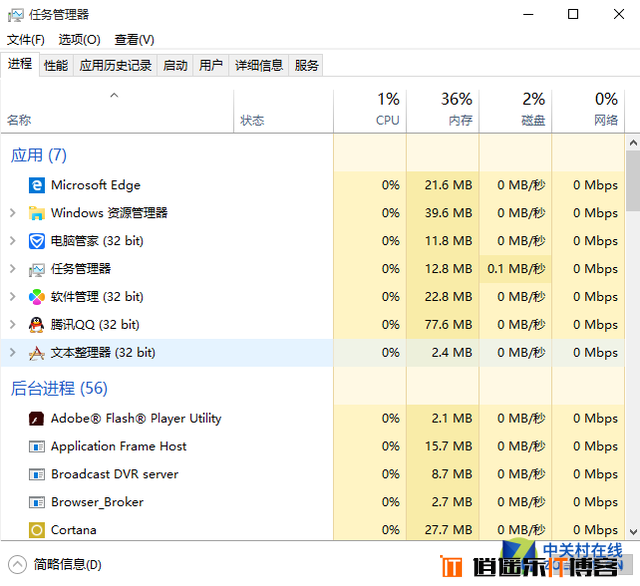Sort by the 状态 column header

pyautogui.click(x=283, y=111)
